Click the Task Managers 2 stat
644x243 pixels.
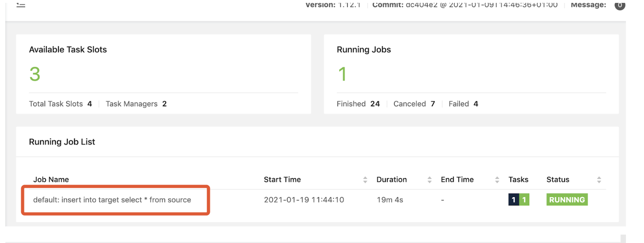[136, 104]
